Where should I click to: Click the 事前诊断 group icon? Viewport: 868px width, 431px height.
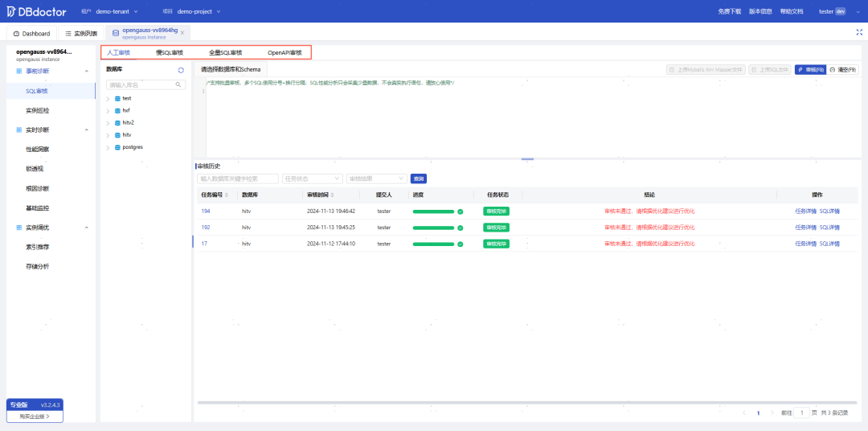(19, 72)
